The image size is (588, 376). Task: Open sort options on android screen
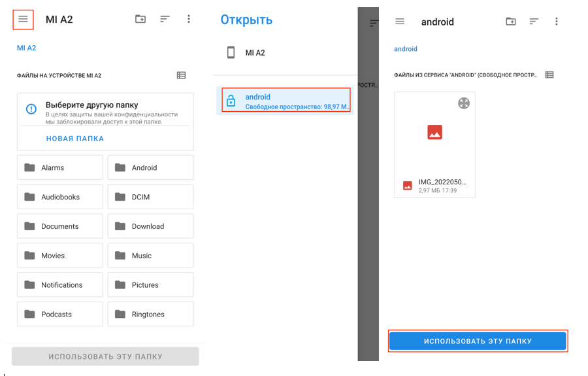[x=534, y=22]
